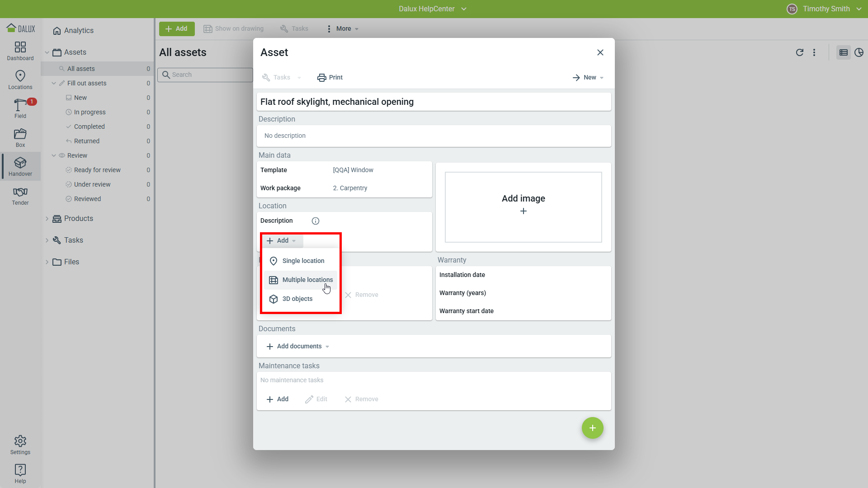Open the New status dropdown in Asset dialog
This screenshot has width=868, height=488.
588,78
